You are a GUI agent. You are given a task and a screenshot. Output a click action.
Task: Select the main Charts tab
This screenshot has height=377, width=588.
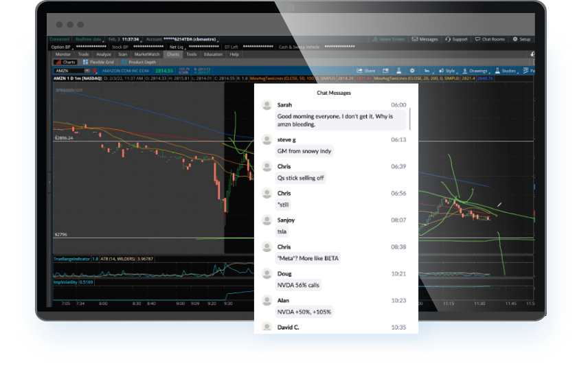pyautogui.click(x=173, y=54)
